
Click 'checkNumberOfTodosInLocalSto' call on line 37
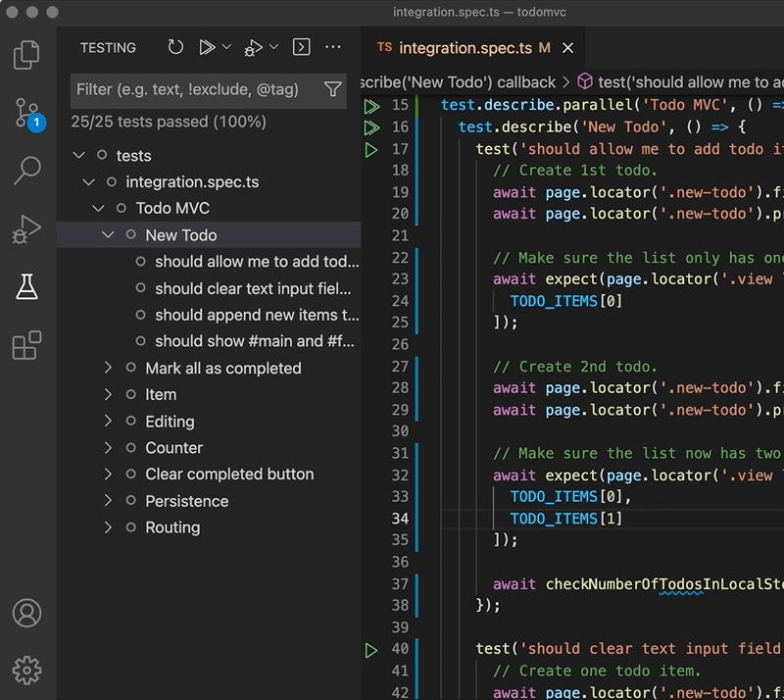[664, 584]
